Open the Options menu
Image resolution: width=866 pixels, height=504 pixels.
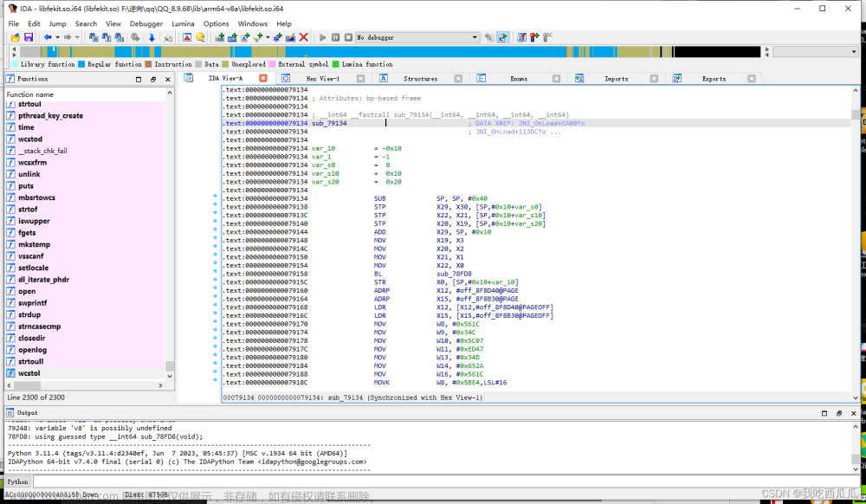(216, 23)
